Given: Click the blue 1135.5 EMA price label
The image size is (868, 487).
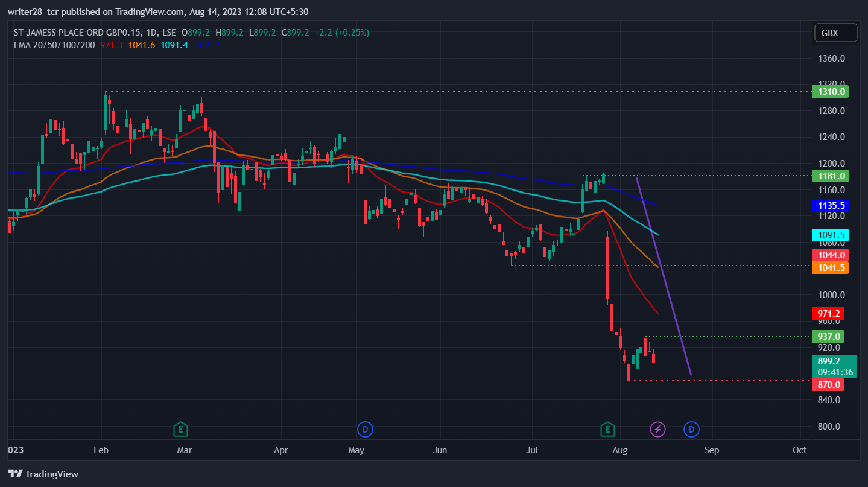Looking at the screenshot, I should [x=830, y=205].
